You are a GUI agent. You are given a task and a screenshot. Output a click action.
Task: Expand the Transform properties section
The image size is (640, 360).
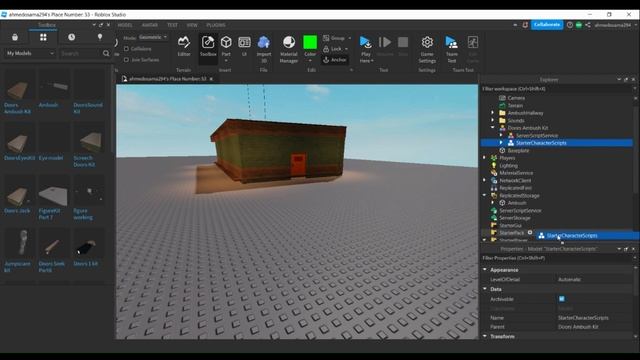click(485, 336)
